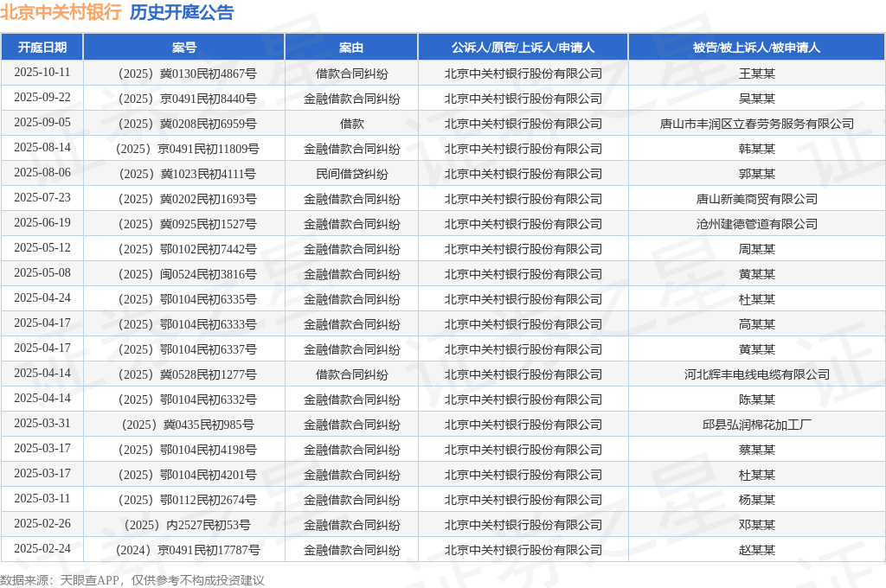This screenshot has height=588, width=886.
Task: Select the 开庭日期 column header
Action: tap(42, 48)
